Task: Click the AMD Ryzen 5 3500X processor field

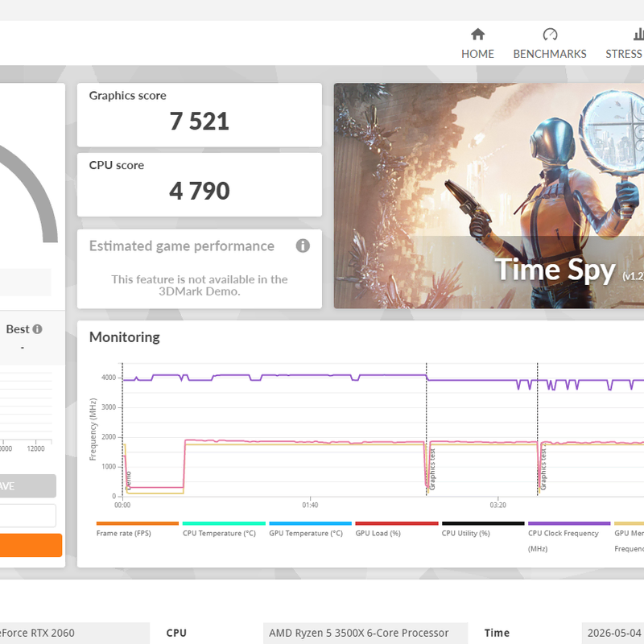Action: click(x=365, y=633)
